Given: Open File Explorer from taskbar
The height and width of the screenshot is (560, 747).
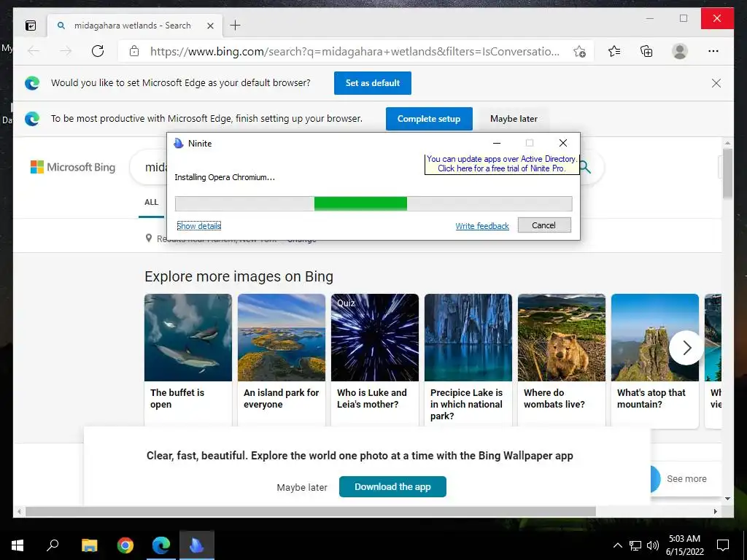Looking at the screenshot, I should (89, 545).
